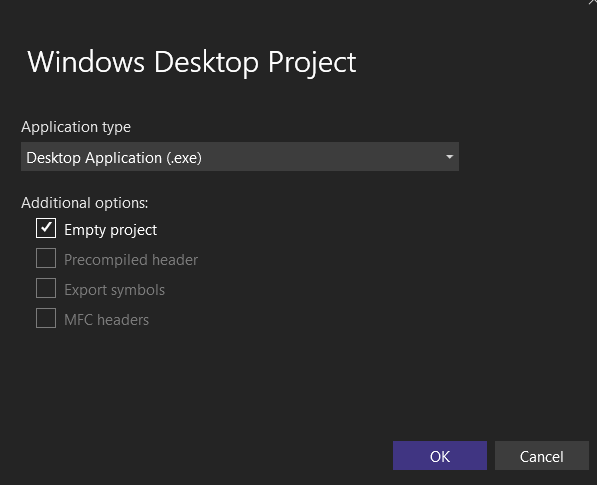Click the 'Windows Desktop Project' dialog title
This screenshot has width=597, height=485.
coord(192,62)
